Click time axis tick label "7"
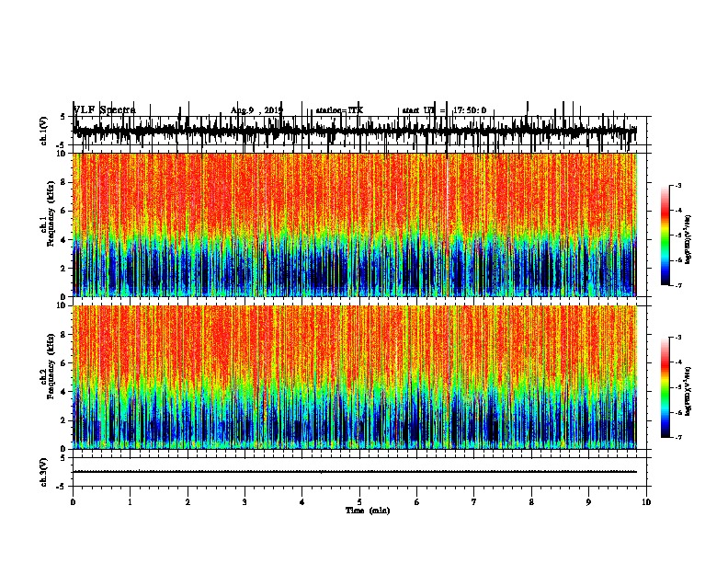This screenshot has width=728, height=563. [474, 502]
